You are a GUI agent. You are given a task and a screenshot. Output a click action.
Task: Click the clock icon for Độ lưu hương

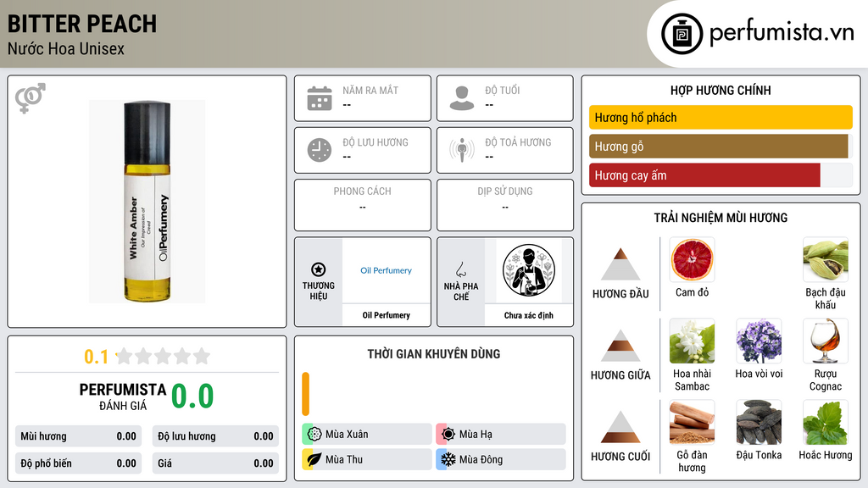coord(320,150)
